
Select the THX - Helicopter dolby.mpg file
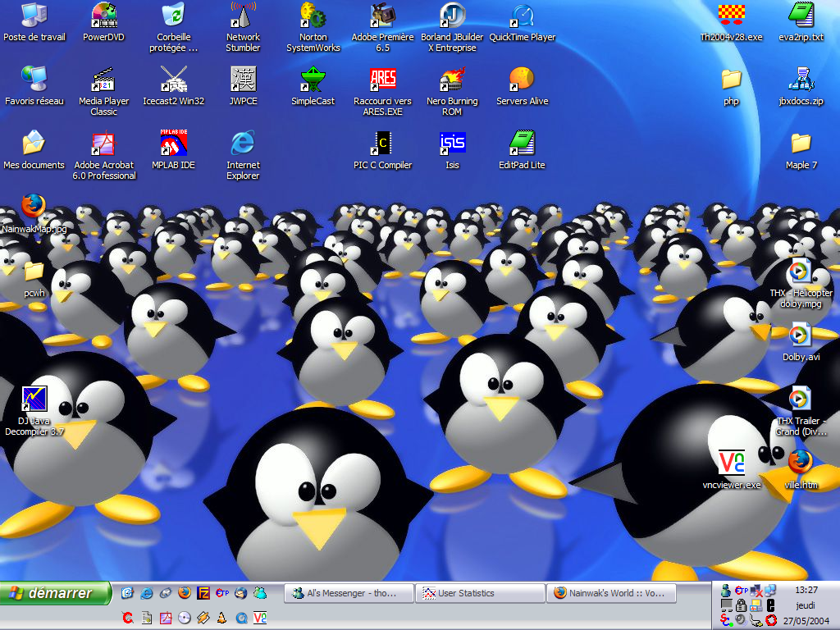[x=799, y=271]
